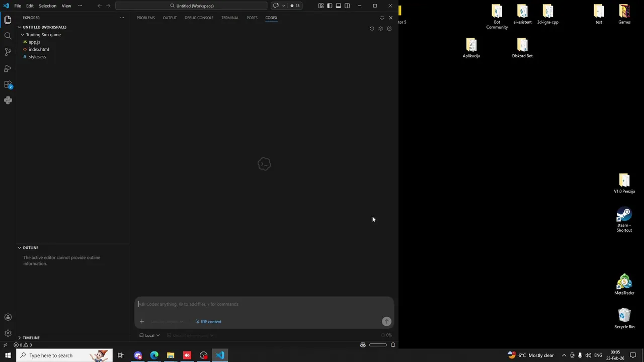This screenshot has height=362, width=644.
Task: Toggle the IDE context option
Action: point(208,322)
